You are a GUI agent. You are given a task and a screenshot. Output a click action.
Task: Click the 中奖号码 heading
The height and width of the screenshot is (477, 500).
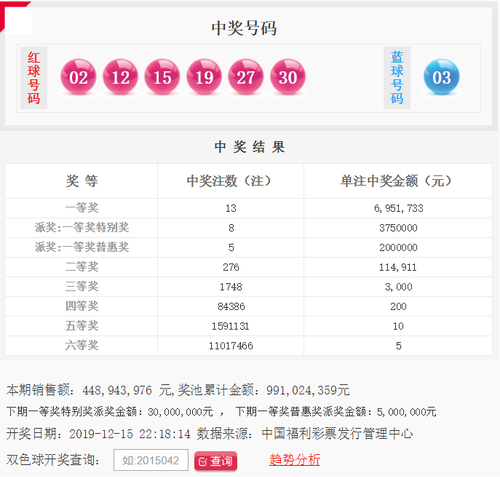point(244,28)
